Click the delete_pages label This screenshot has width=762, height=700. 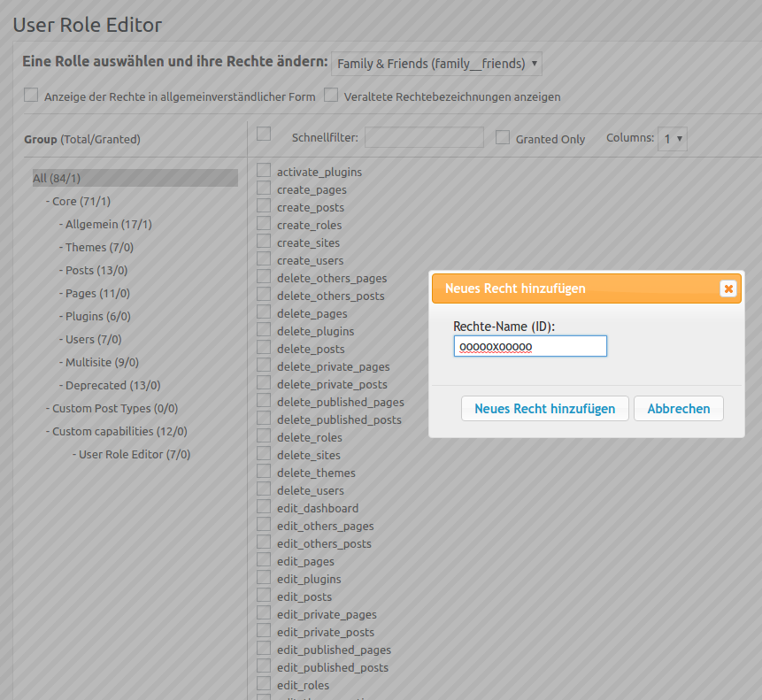point(312,314)
